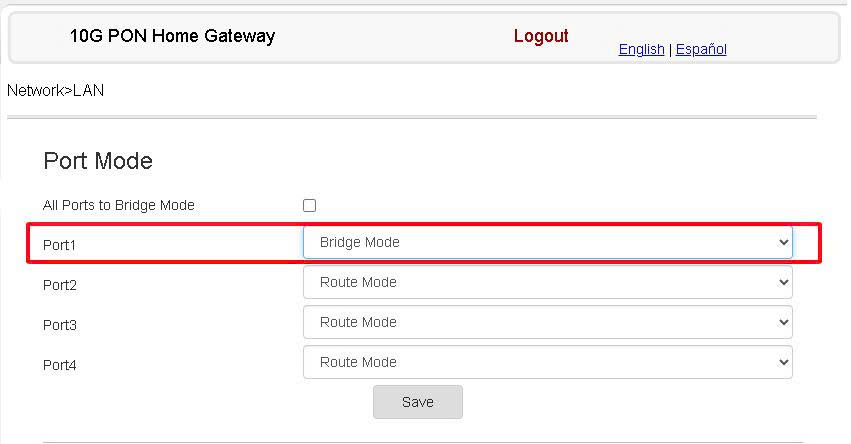Click the Network>LAN breadcrumb
The width and height of the screenshot is (851, 444).
[55, 90]
